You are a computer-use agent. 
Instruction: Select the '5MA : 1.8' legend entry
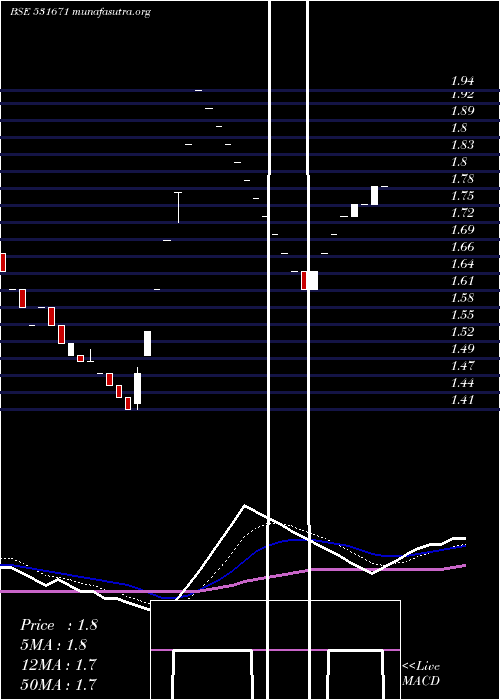point(54,645)
